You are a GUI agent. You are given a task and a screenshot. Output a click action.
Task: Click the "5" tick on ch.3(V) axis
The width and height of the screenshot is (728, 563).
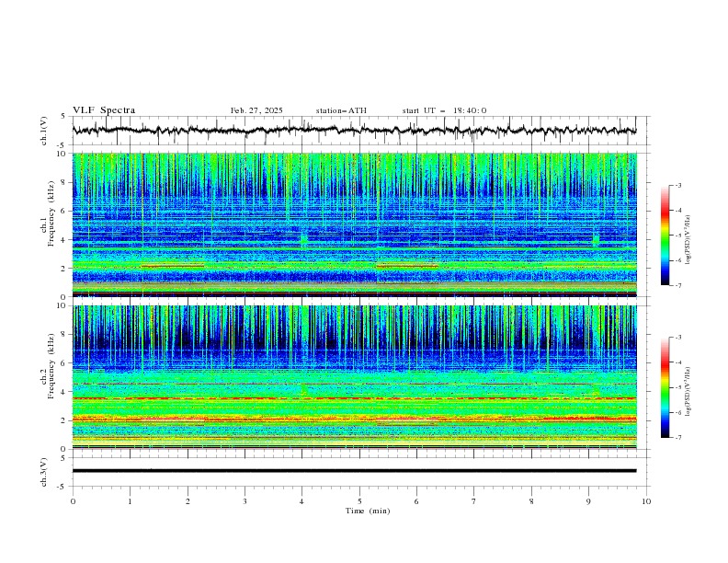63,457
